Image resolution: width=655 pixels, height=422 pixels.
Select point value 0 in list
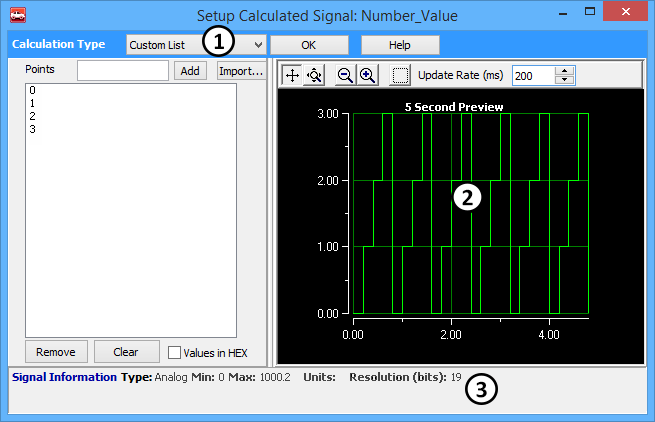point(33,90)
